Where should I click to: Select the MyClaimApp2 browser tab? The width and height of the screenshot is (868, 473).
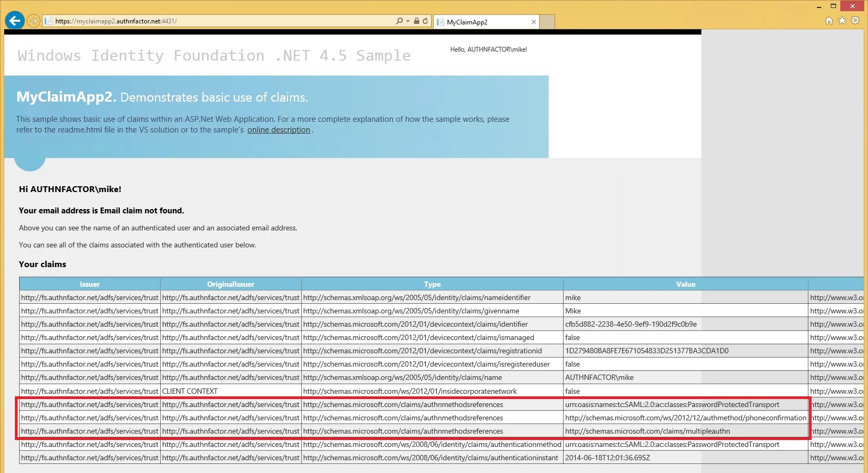[486, 22]
